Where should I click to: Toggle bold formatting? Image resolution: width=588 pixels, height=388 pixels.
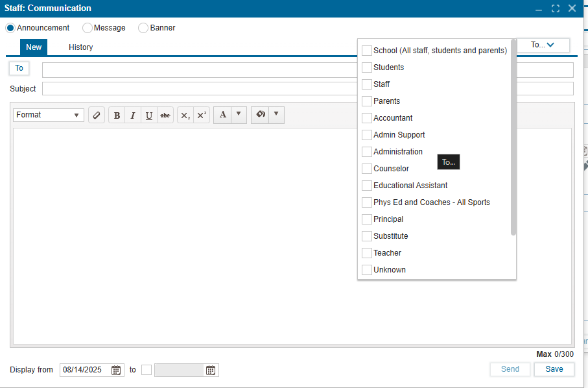click(x=117, y=115)
